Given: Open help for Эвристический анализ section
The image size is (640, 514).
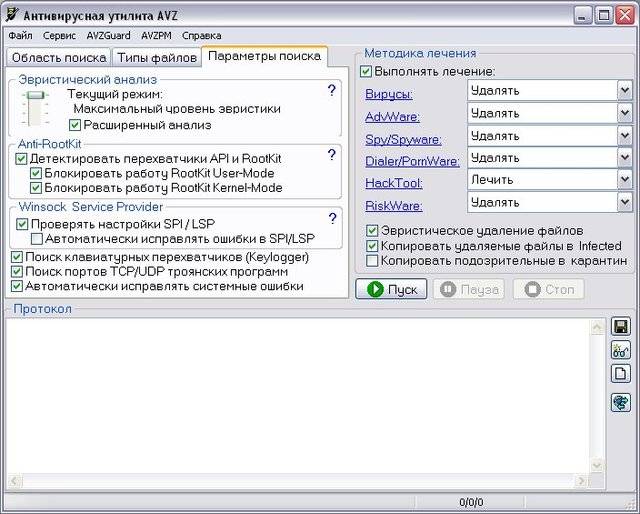Looking at the screenshot, I should (x=331, y=91).
